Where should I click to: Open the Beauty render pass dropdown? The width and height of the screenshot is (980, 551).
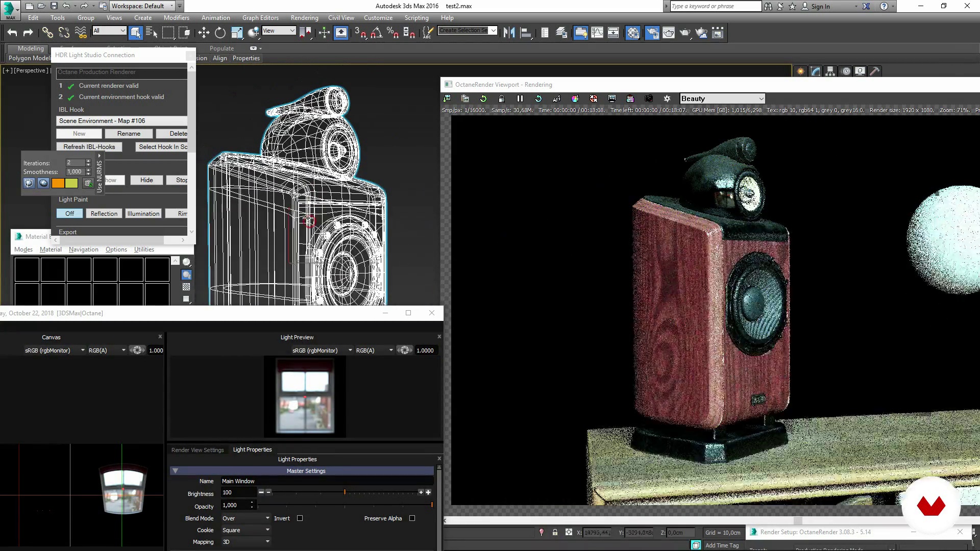pyautogui.click(x=722, y=98)
